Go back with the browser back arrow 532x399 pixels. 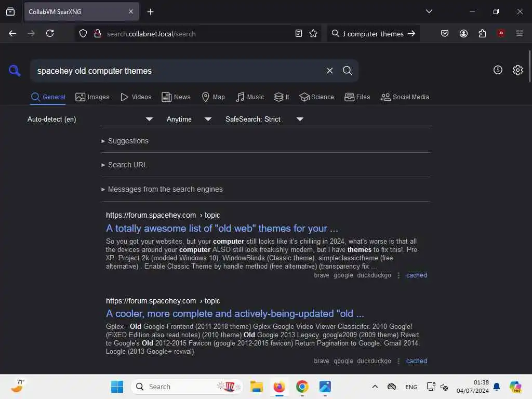pyautogui.click(x=12, y=33)
